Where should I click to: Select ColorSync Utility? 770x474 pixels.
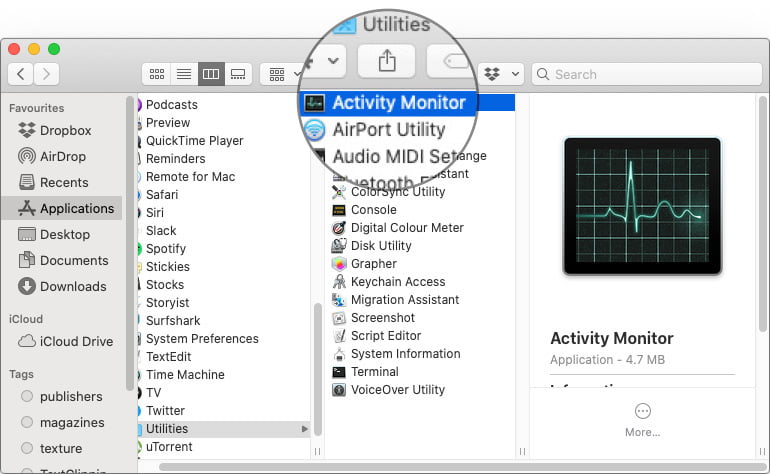tap(398, 192)
